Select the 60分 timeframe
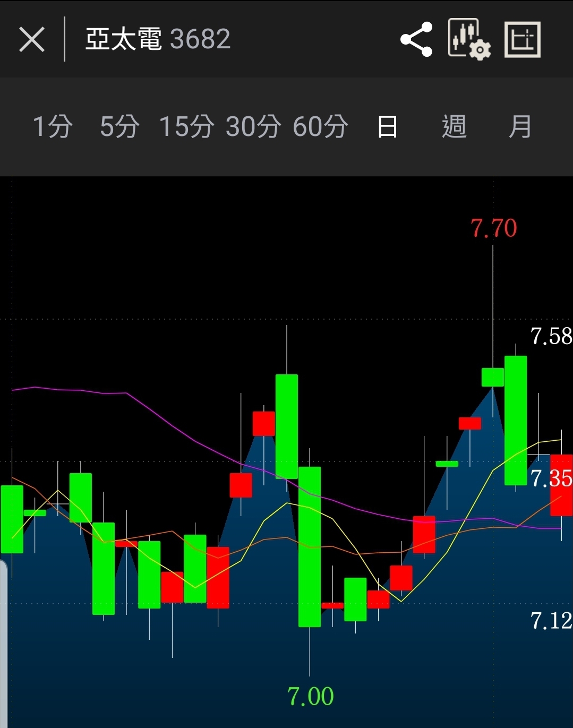Viewport: 573px width, 728px height. pos(320,127)
